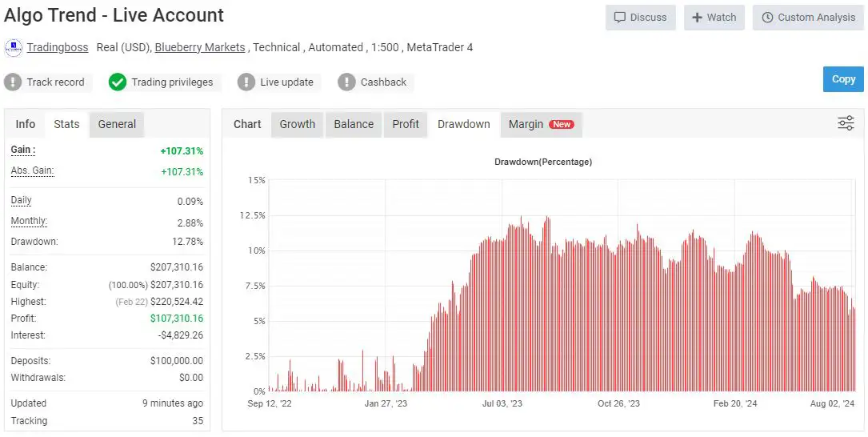
Task: Select the Growth chart tab
Action: (x=297, y=124)
